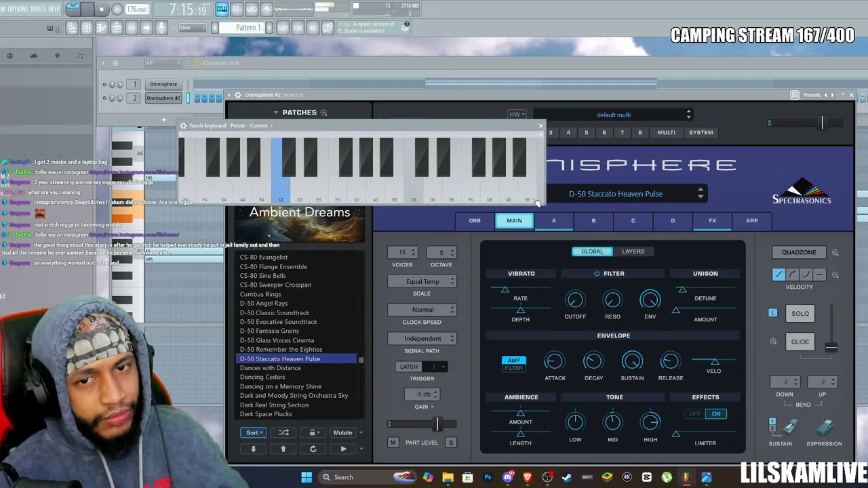The height and width of the screenshot is (488, 868).
Task: Stop playback in FL Studio transport
Action: pyautogui.click(x=102, y=9)
